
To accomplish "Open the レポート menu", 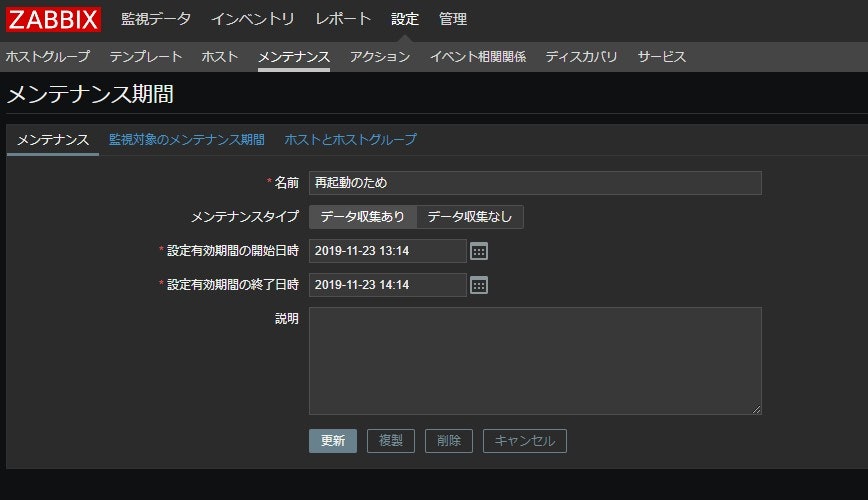I will pos(343,19).
